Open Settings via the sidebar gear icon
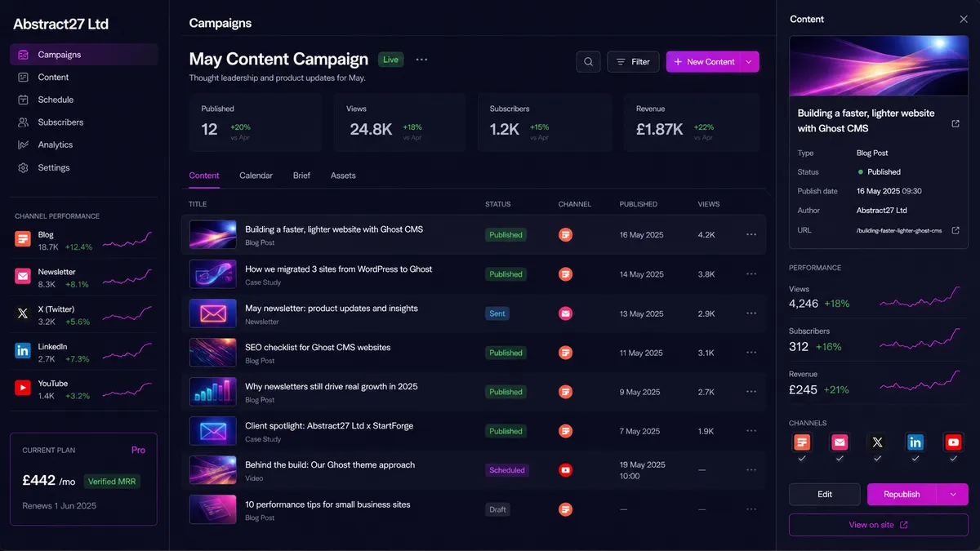This screenshot has height=551, width=980. 23,168
